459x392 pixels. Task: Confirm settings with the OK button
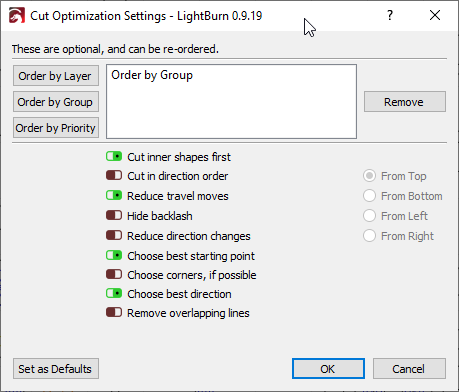tap(328, 369)
